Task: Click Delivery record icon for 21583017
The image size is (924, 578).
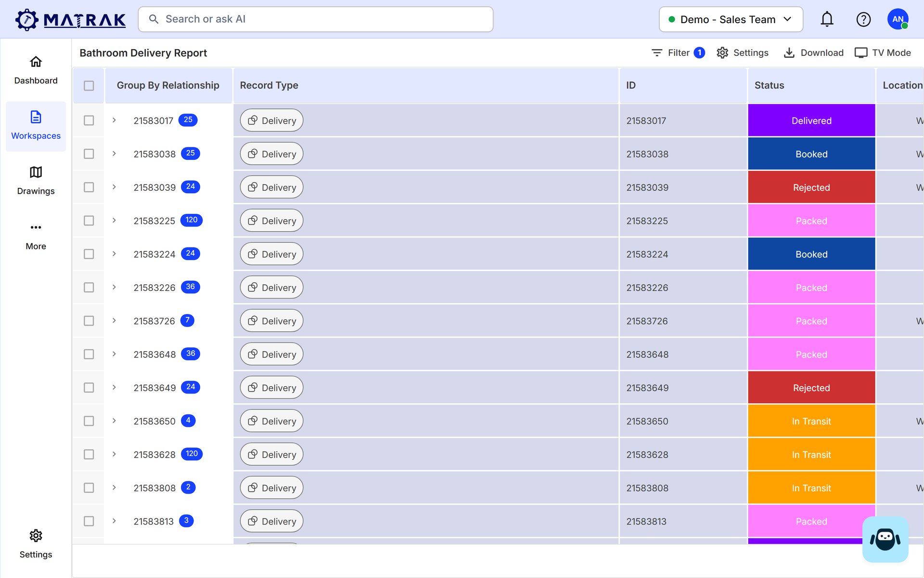Action: (253, 120)
